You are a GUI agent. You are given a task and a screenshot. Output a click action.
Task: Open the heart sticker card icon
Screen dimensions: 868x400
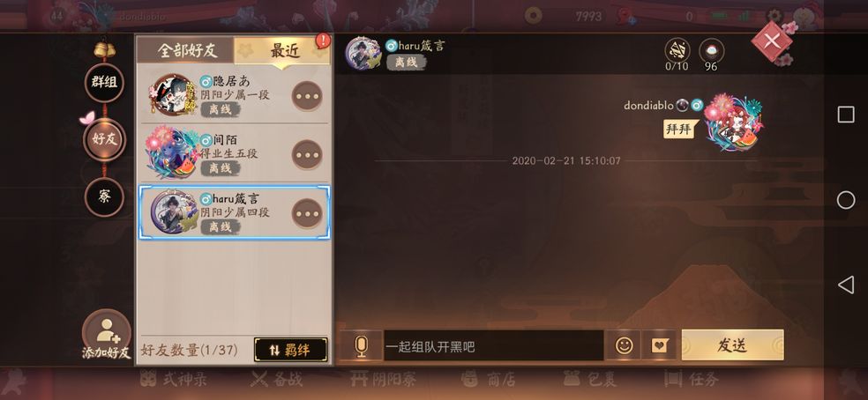659,345
